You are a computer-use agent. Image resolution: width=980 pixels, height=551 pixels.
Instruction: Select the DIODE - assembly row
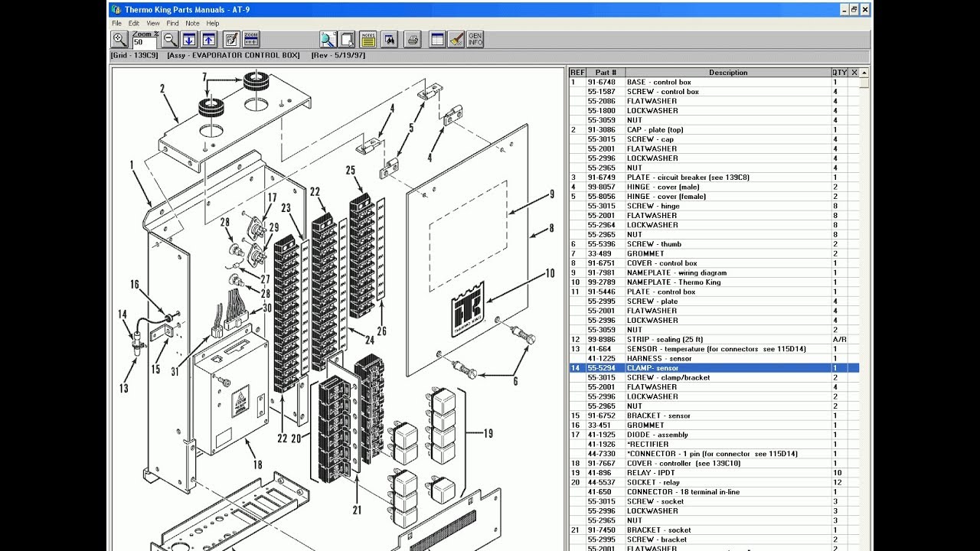pos(714,435)
